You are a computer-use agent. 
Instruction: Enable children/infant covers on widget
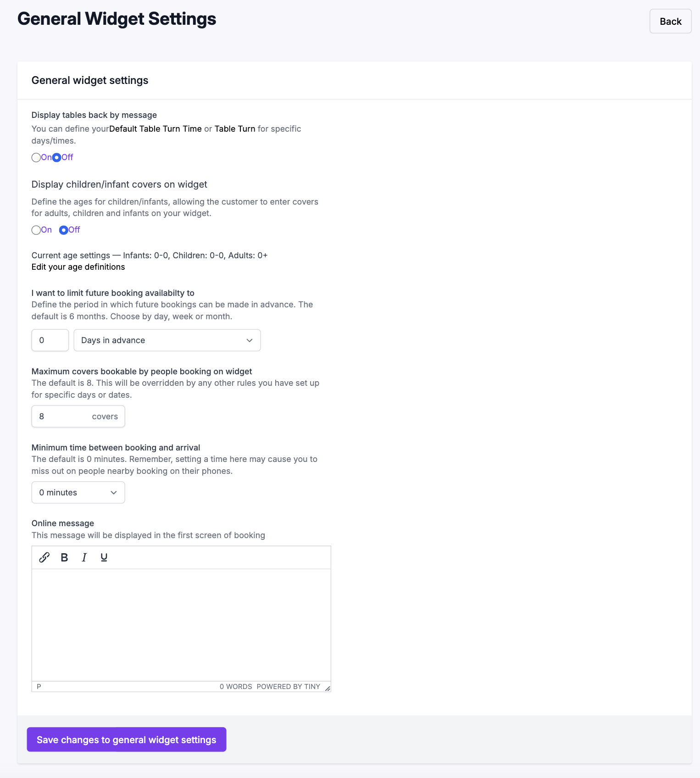(x=36, y=230)
